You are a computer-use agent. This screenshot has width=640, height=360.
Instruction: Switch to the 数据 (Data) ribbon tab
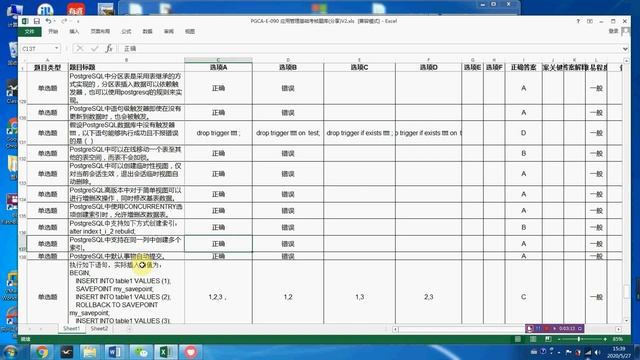147,31
